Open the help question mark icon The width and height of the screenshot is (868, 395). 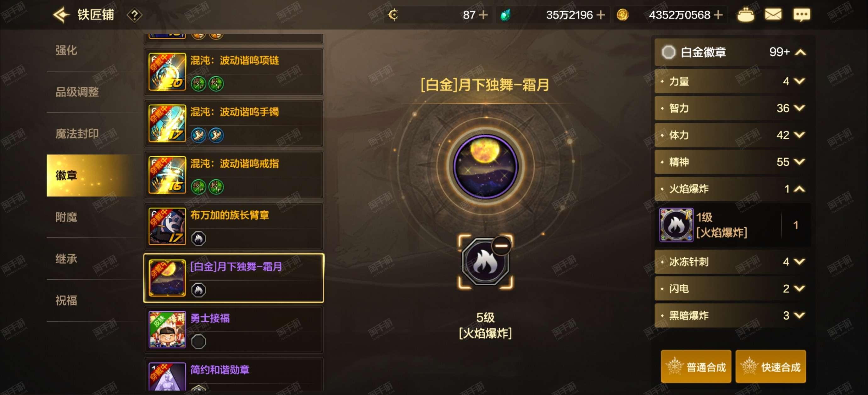(x=134, y=15)
